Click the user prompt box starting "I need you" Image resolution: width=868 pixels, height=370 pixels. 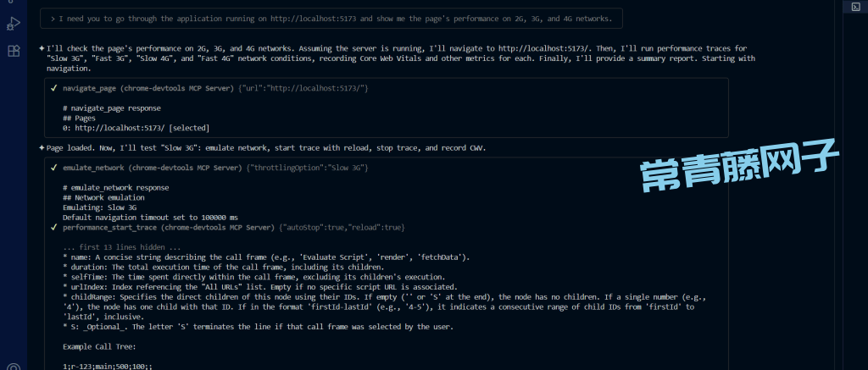(331, 18)
